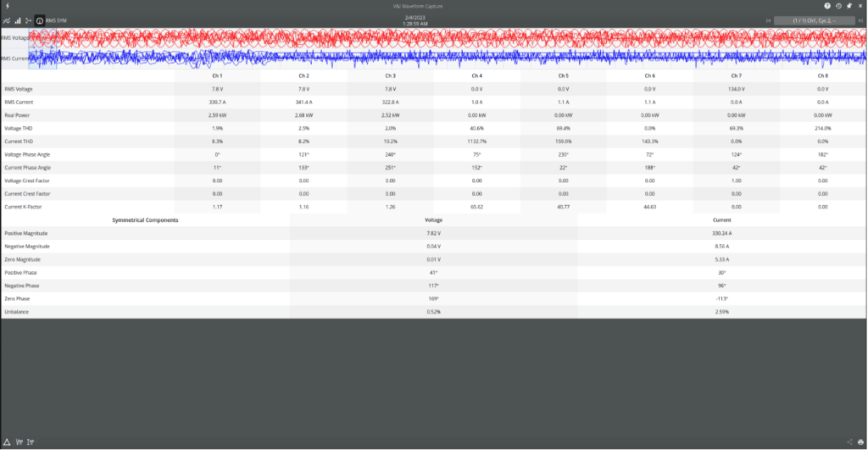Screen dimensions: 868x450
Task: Click the 1132.7% Current THD value
Action: coord(476,142)
